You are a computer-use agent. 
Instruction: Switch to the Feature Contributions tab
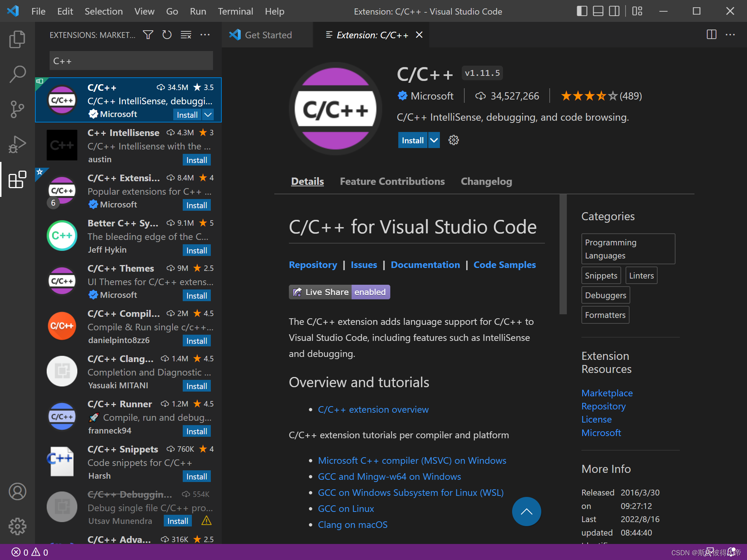[392, 181]
